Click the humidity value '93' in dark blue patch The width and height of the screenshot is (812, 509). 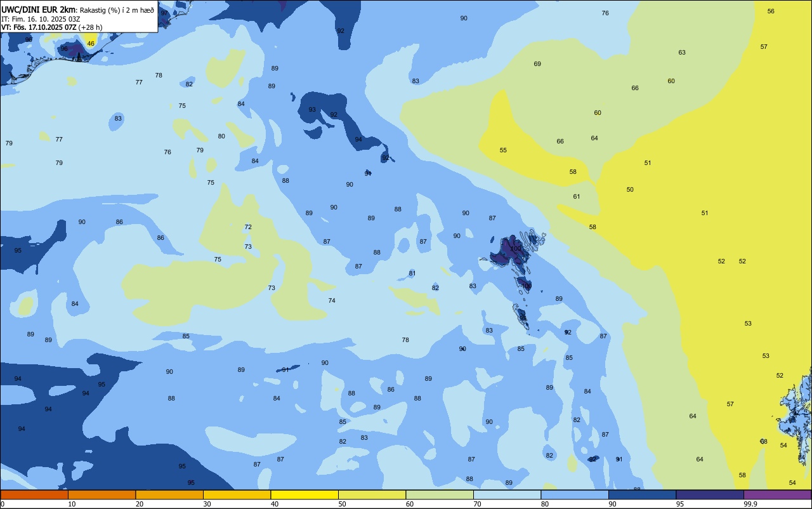tap(312, 110)
